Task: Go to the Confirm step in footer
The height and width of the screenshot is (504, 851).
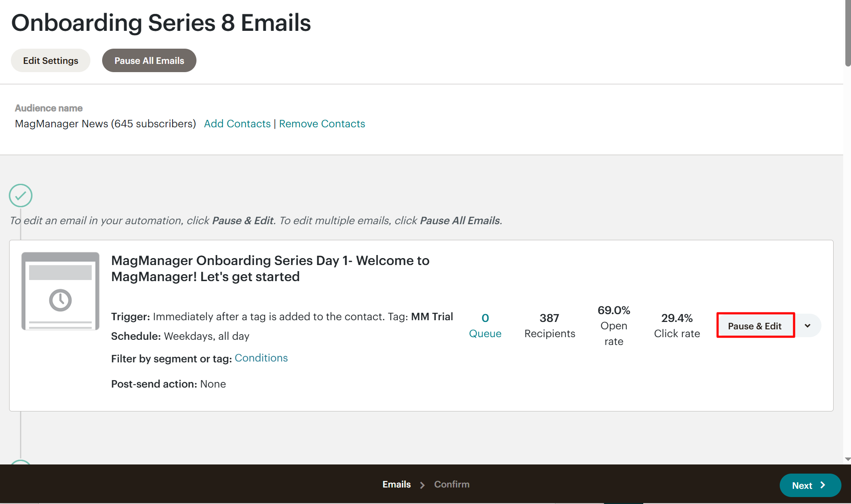Action: point(452,484)
